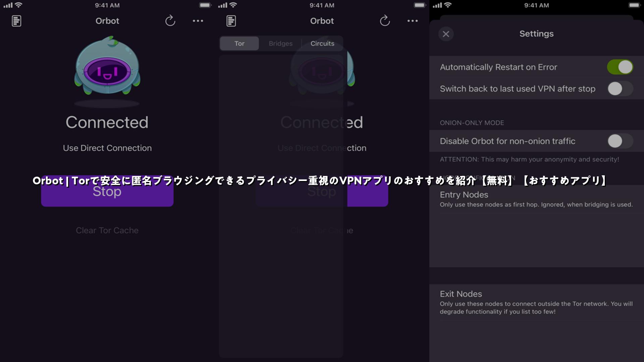Tap Use Direct Connection on left screen

pyautogui.click(x=107, y=148)
